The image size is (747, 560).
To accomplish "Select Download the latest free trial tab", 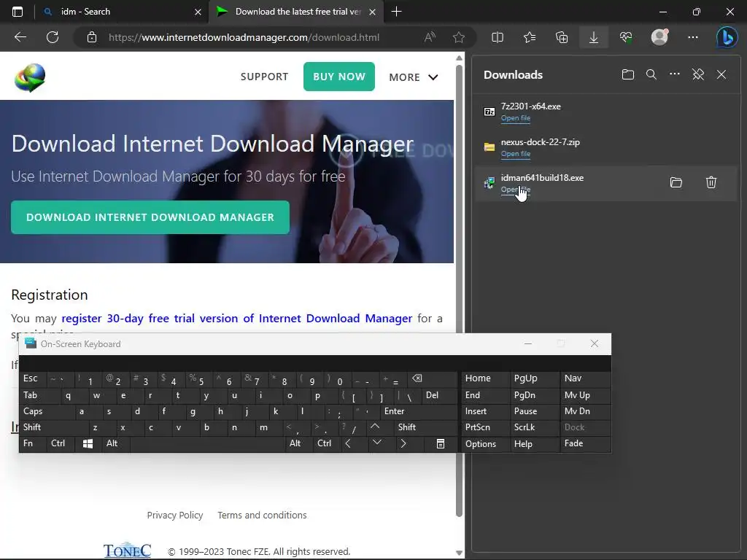I will [295, 12].
